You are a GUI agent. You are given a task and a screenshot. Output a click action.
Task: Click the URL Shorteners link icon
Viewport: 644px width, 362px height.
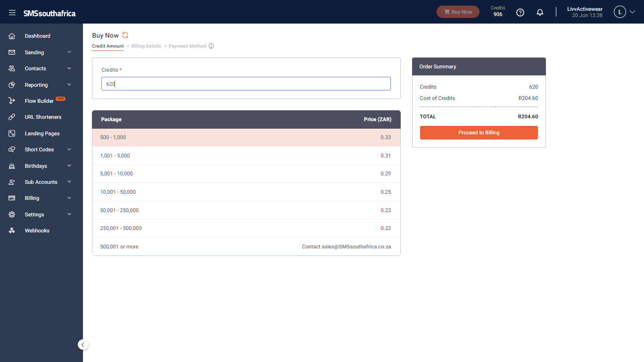[x=12, y=117]
